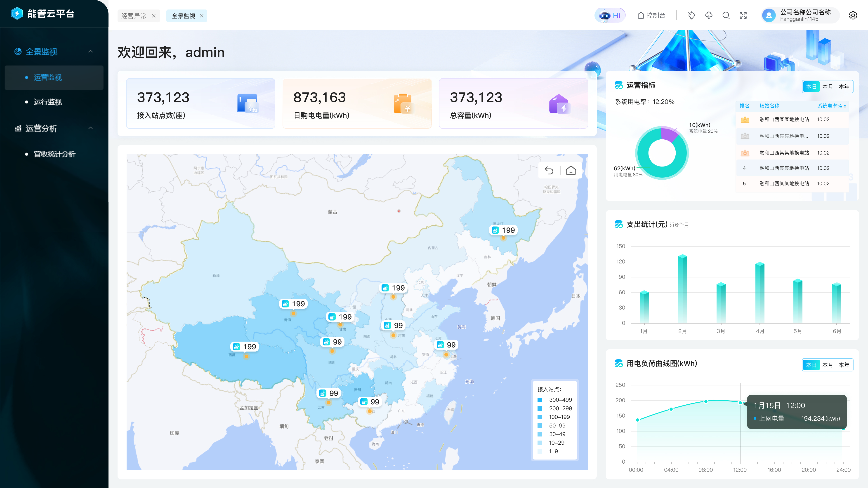Click map home reset icon
Screen dimensions: 868x488
point(571,171)
